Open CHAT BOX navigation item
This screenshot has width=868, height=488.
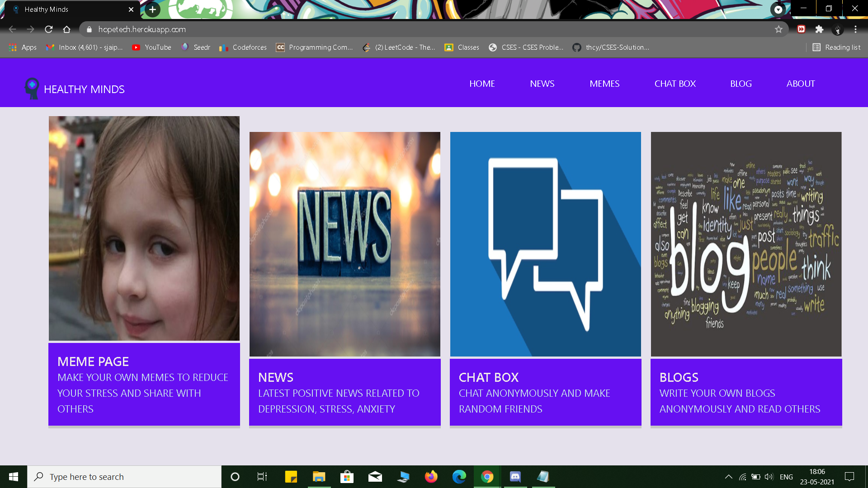coord(675,84)
